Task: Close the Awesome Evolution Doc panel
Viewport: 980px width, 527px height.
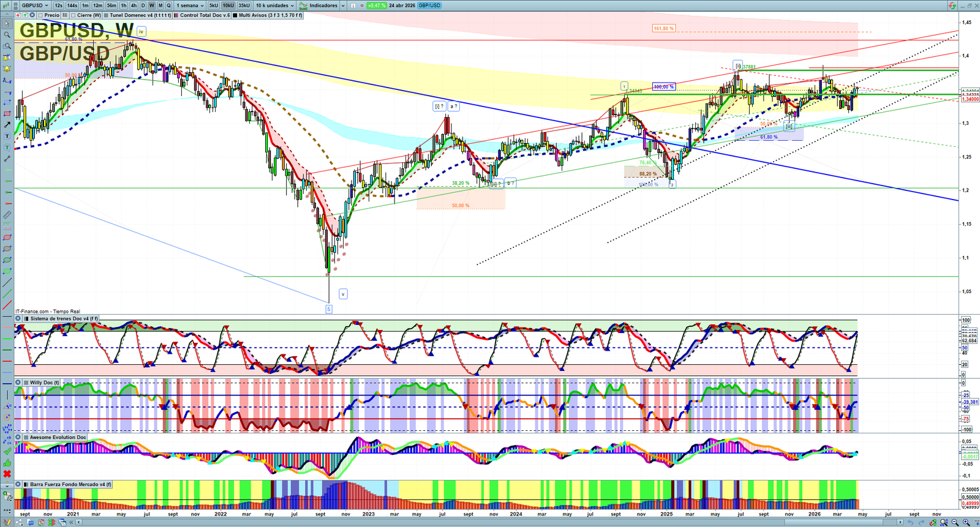Action: coord(18,437)
